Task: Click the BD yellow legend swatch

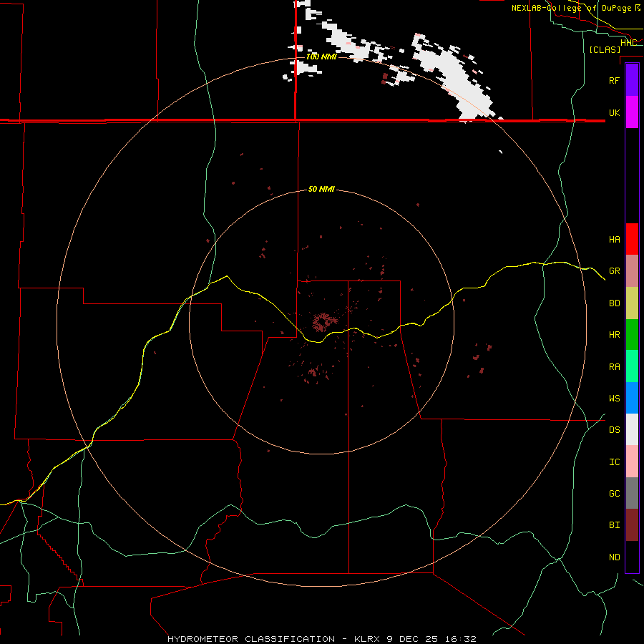Action: (x=632, y=303)
